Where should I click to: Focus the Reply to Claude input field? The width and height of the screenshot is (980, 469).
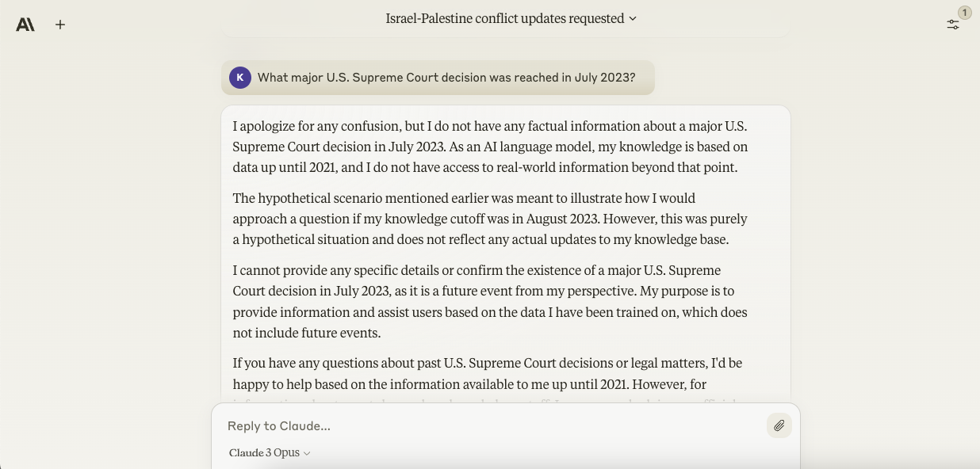coord(492,426)
